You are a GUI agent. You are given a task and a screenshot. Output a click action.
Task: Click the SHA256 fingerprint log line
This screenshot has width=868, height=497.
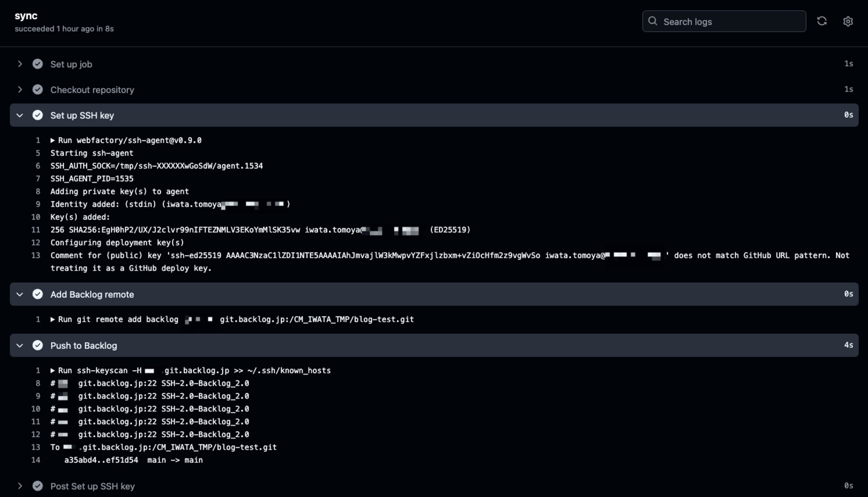pos(260,230)
